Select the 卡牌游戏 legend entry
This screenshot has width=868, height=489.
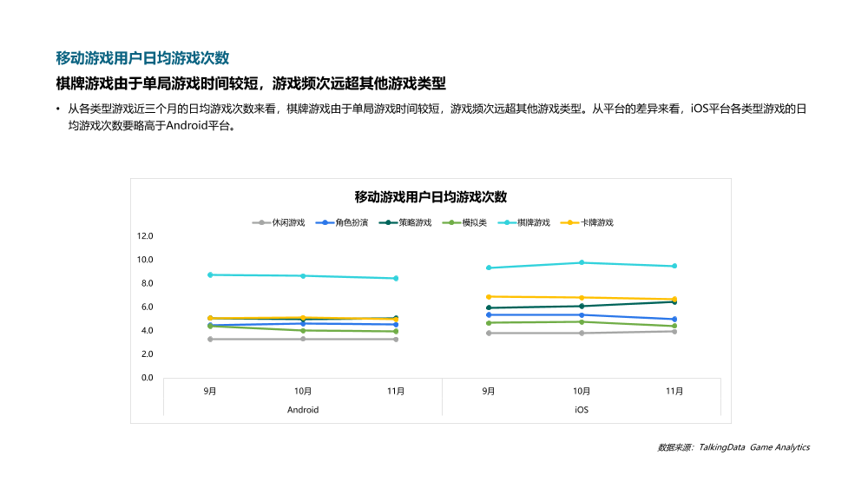tap(587, 222)
